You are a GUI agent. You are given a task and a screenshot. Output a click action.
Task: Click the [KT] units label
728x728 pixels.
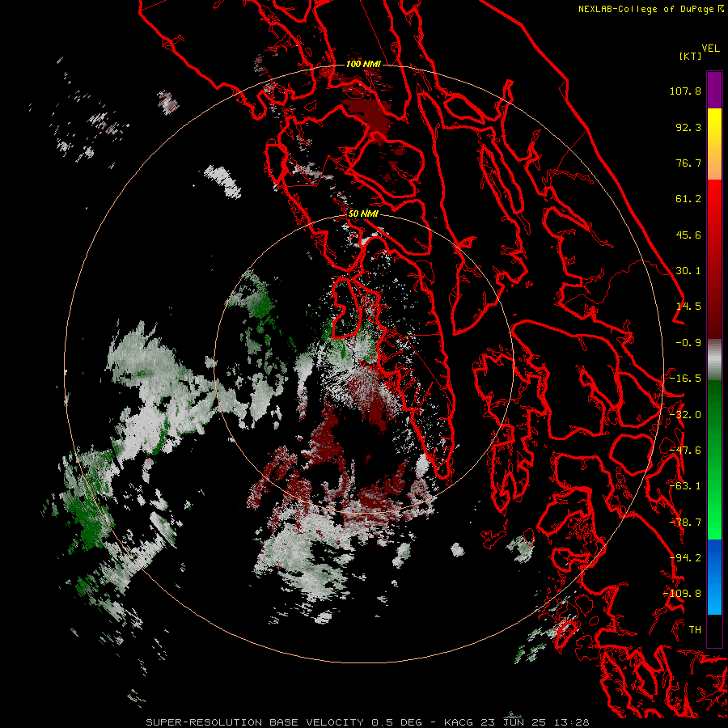690,56
